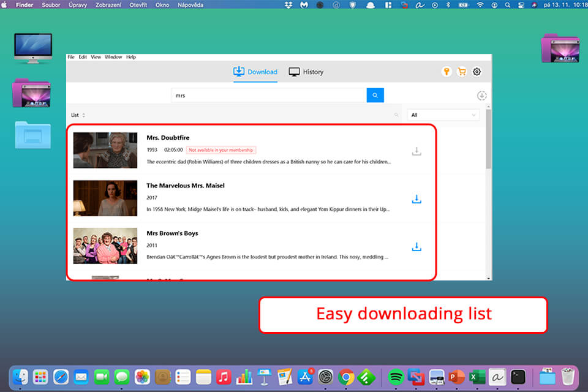Open the Window menu of the downloader

click(x=113, y=57)
